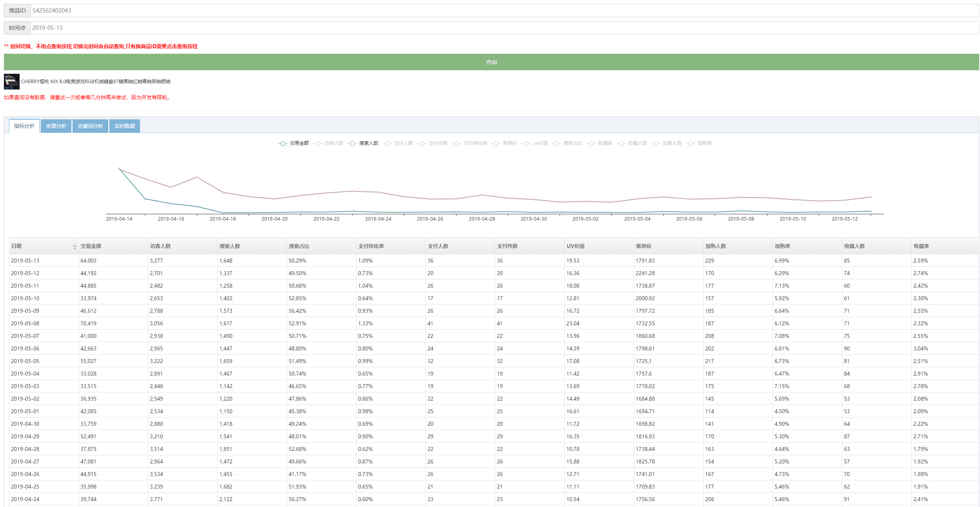Enable the 加购人数 legend series
The image size is (980, 507).
(667, 143)
